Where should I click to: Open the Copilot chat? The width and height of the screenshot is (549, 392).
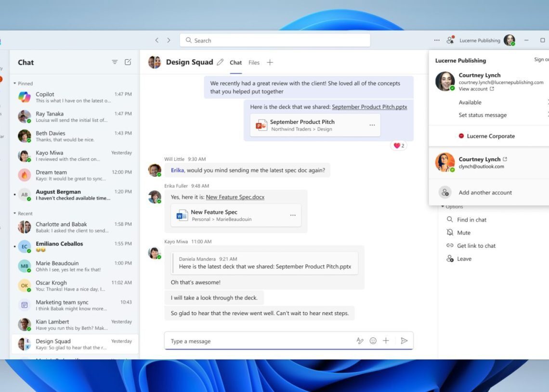[75, 97]
